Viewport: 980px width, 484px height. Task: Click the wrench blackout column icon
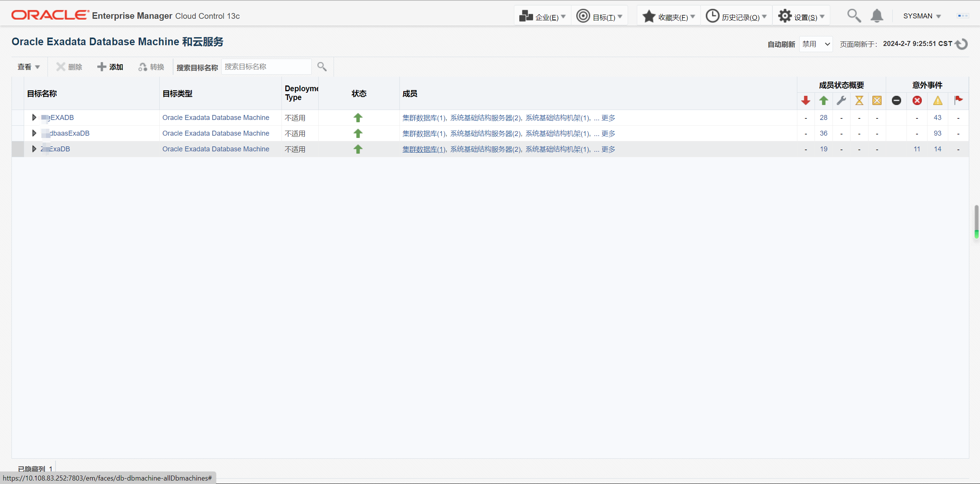[841, 100]
